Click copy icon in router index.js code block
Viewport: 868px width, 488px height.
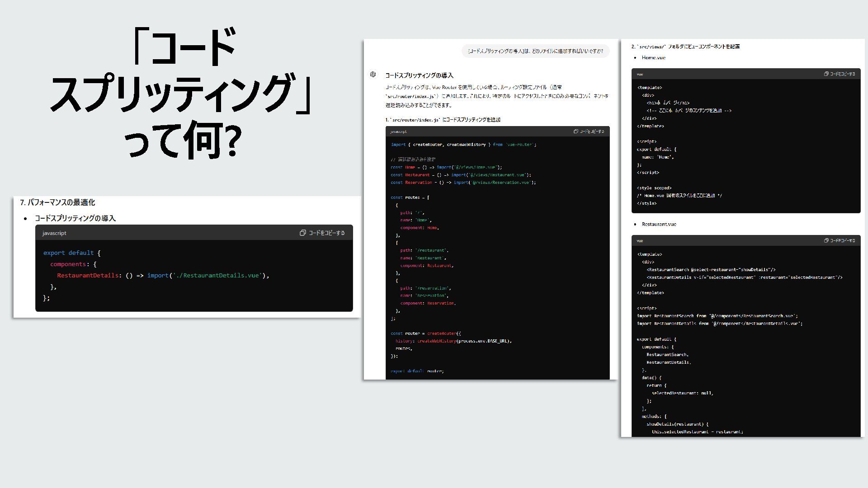(576, 131)
